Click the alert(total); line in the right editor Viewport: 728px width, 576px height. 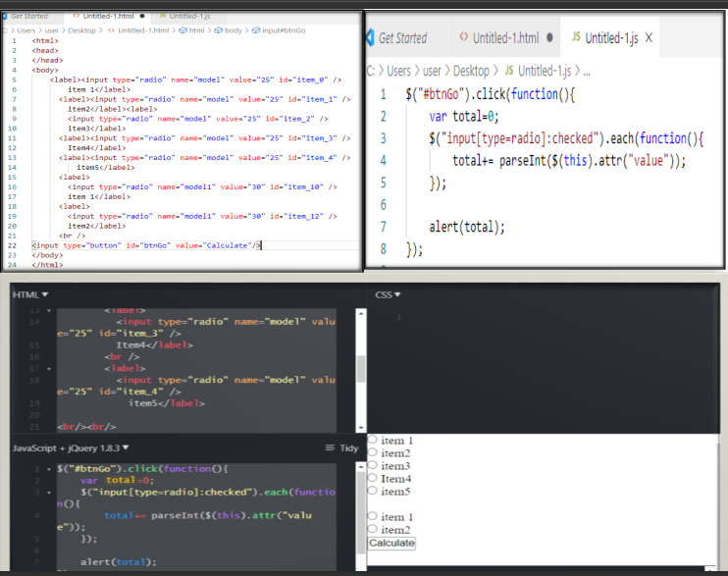tap(467, 227)
